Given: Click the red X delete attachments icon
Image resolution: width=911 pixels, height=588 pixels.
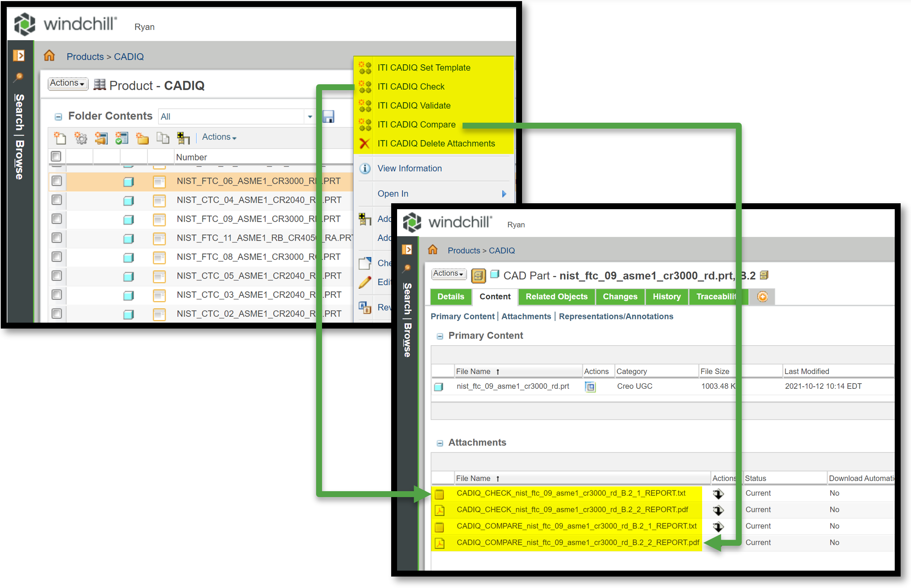Looking at the screenshot, I should [x=365, y=143].
